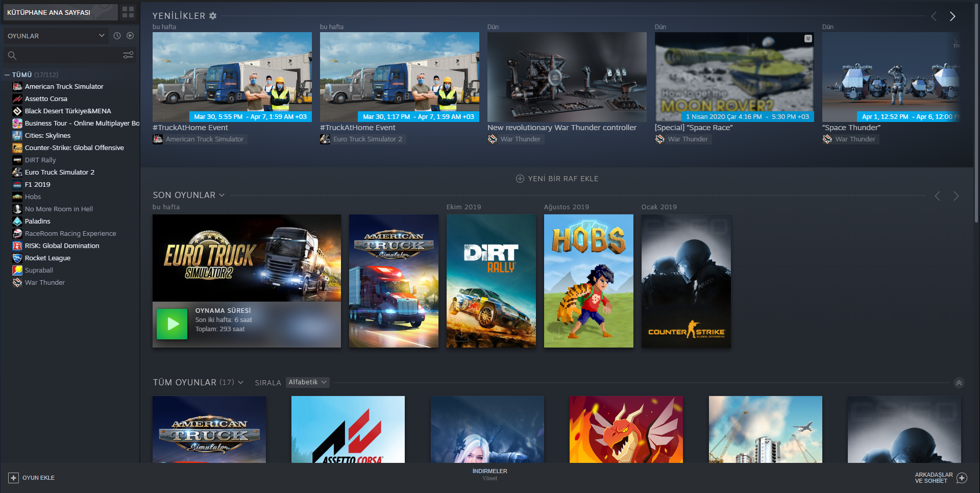The image size is (980, 493).
Task: Click the green Play button for Euro Truck Simulator 2
Action: coord(172,324)
